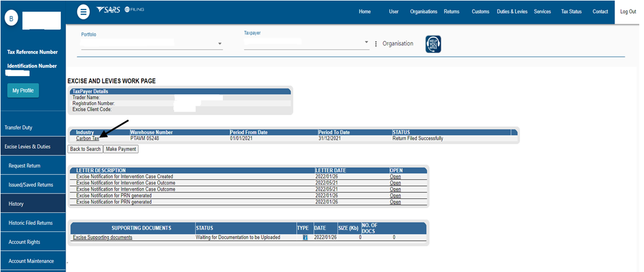Open the Customs menu

(480, 12)
